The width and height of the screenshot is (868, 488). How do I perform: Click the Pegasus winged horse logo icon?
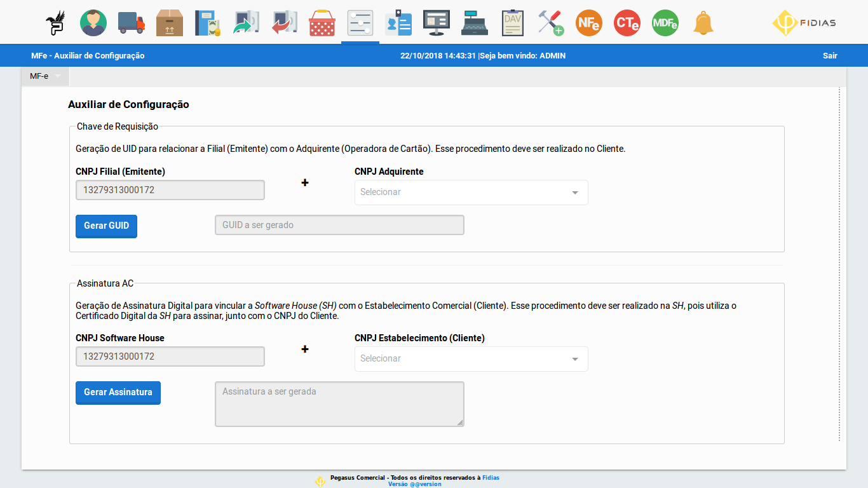tap(55, 23)
